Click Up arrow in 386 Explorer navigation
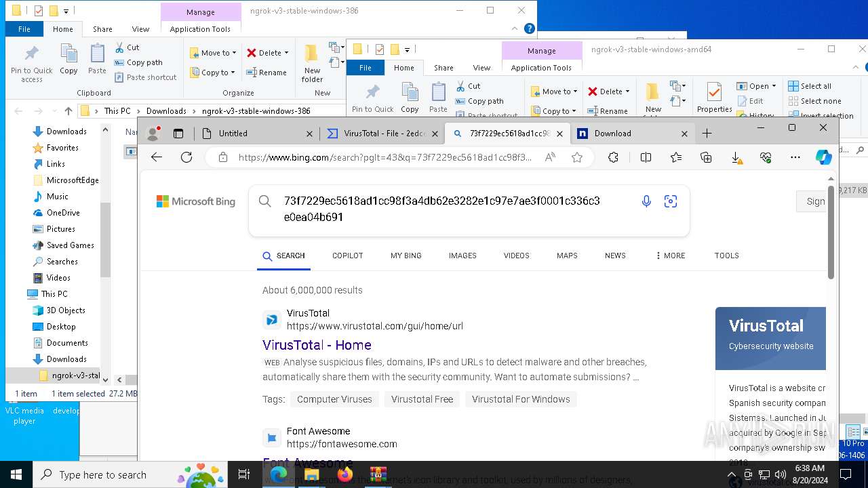 (68, 111)
